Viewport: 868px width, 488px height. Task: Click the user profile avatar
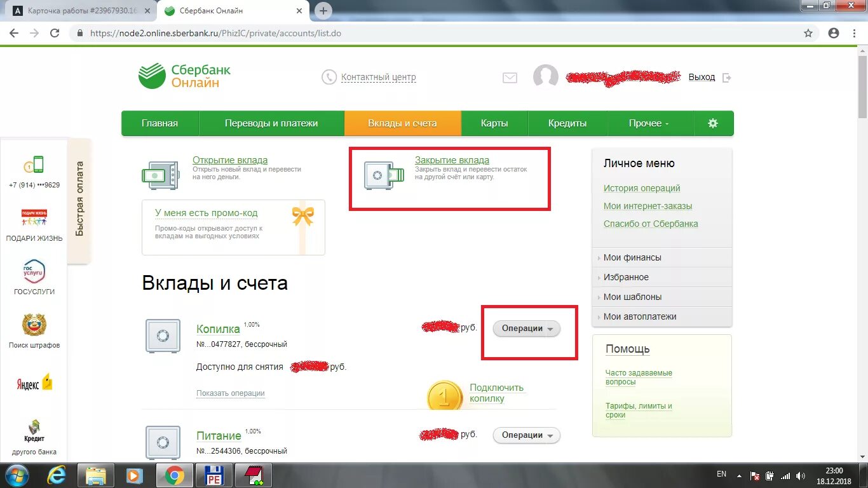(546, 77)
